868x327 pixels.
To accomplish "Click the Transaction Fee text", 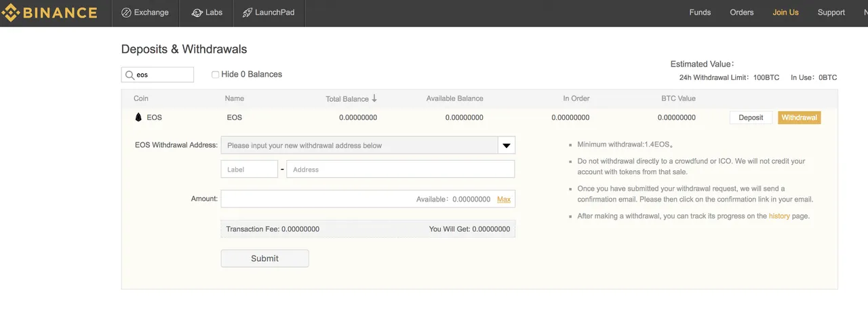I will click(x=273, y=229).
